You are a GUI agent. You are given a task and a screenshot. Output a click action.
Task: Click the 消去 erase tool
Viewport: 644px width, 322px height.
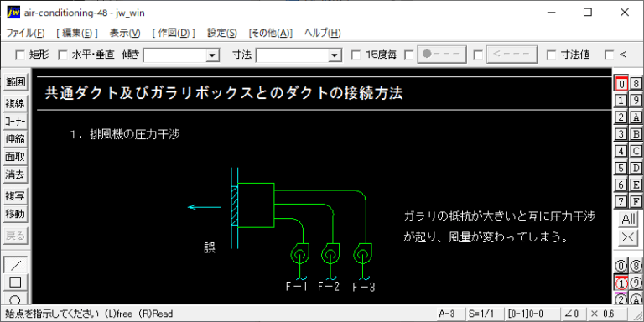[15, 174]
